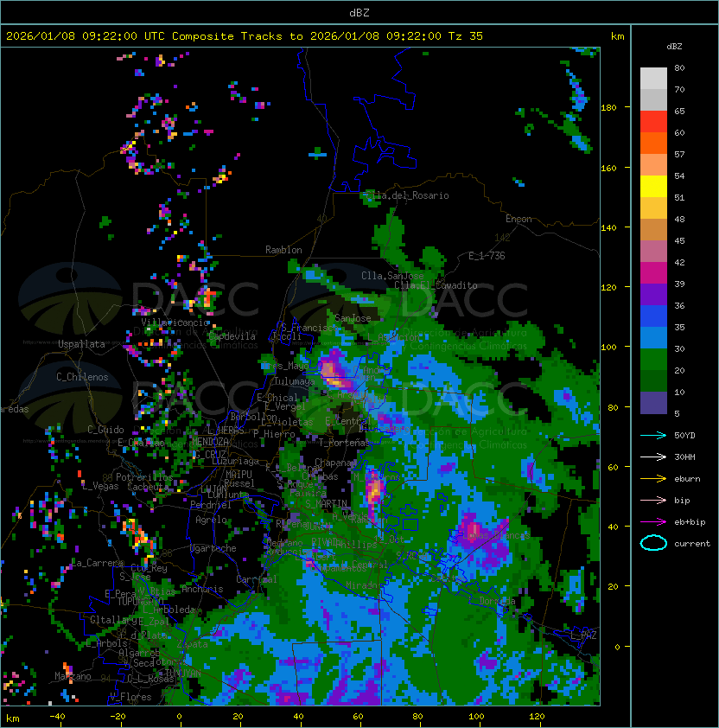Click the 'Villavicencio' place label
The height and width of the screenshot is (728, 719).
tap(175, 322)
